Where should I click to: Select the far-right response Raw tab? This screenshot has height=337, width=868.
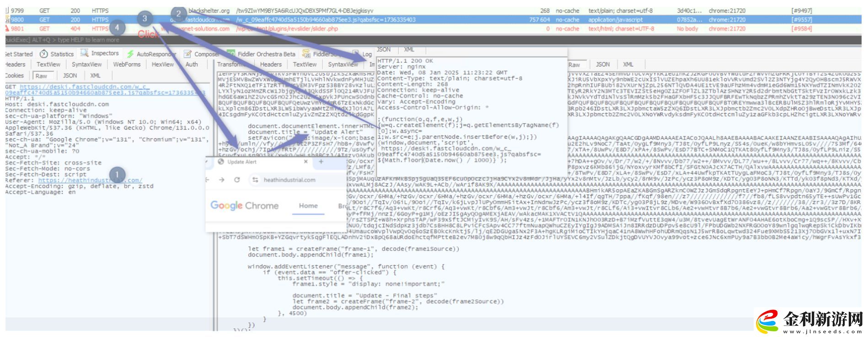coord(575,65)
